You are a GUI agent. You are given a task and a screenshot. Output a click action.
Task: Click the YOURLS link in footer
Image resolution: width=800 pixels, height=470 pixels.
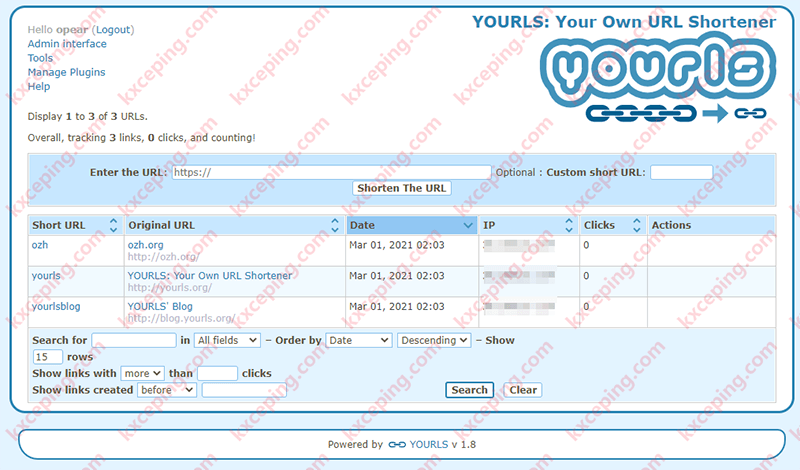click(429, 444)
